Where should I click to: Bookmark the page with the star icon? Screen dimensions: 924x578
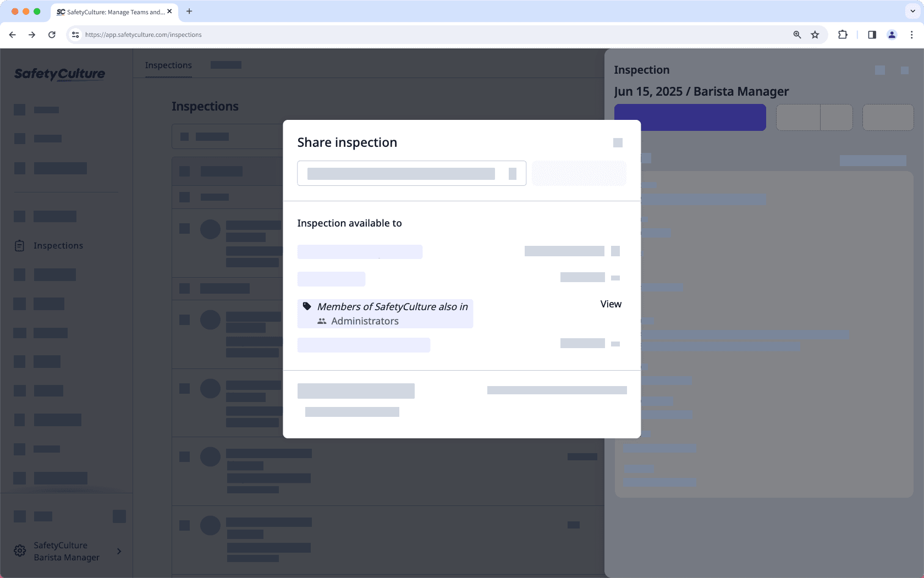pyautogui.click(x=815, y=34)
